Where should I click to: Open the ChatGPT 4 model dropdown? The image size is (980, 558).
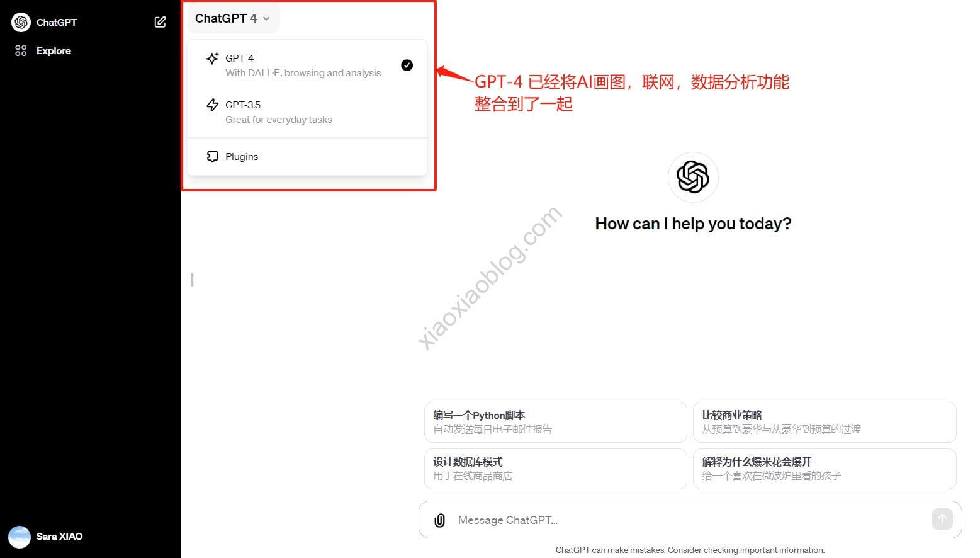232,18
